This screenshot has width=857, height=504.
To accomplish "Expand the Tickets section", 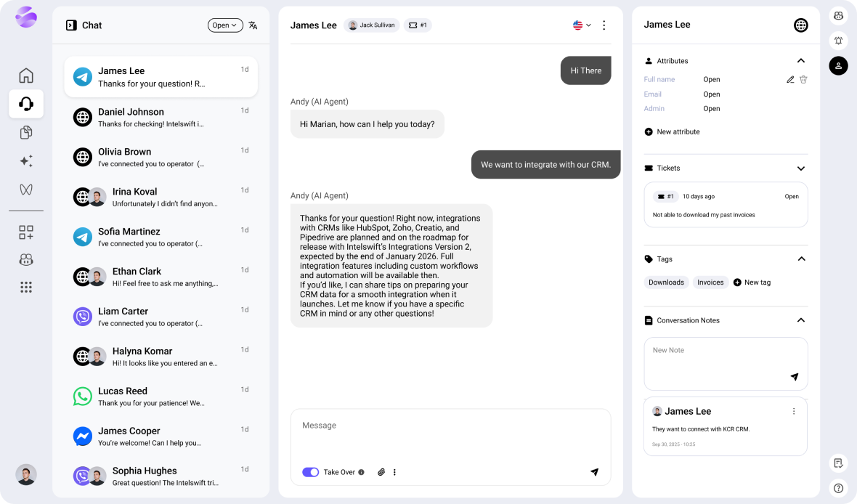I will 800,168.
